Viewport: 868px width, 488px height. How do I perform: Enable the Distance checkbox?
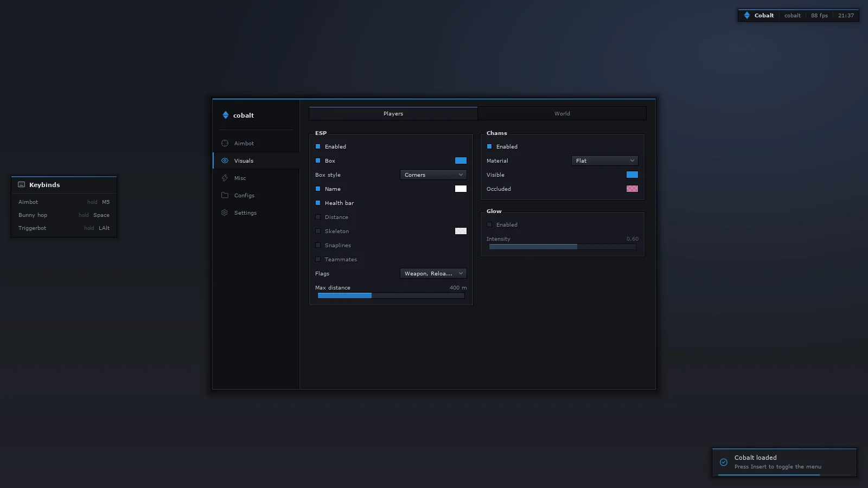tap(318, 217)
